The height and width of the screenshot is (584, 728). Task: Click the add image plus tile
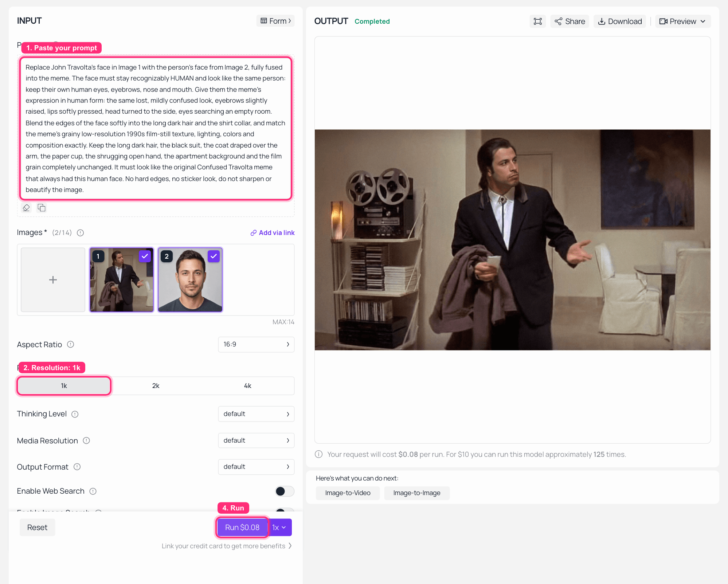tap(53, 280)
